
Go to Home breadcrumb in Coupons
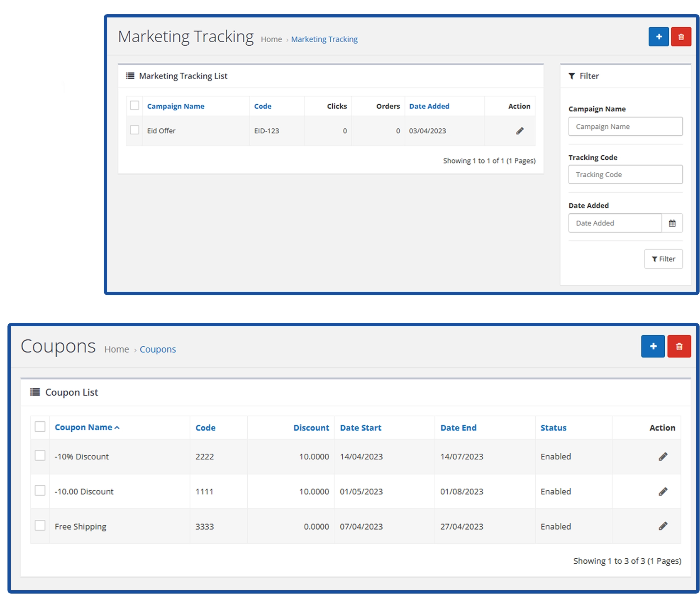click(117, 350)
